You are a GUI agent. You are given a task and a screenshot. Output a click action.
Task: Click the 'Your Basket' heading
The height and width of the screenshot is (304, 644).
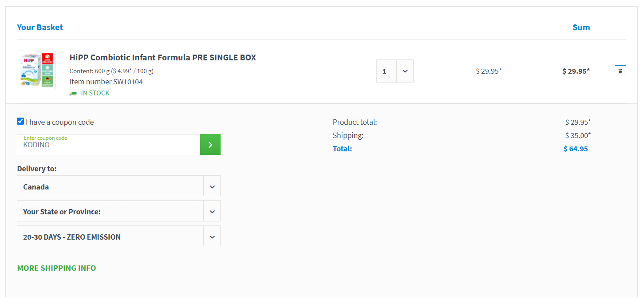click(40, 27)
